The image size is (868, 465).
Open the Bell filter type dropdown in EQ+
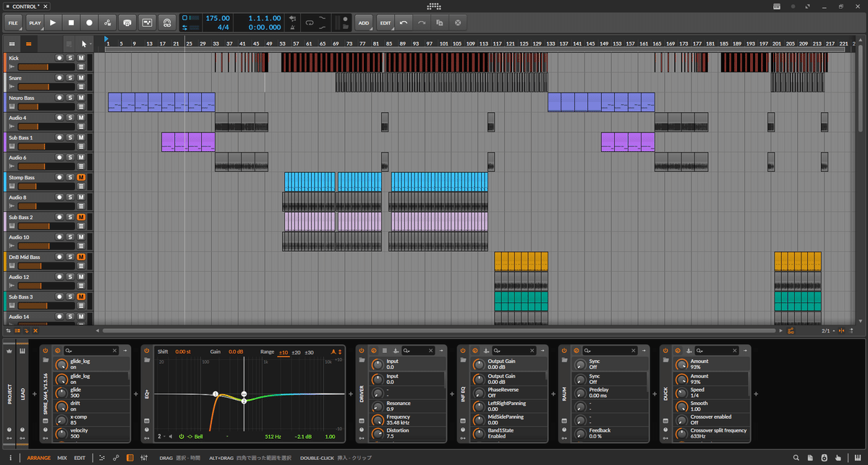pos(197,438)
